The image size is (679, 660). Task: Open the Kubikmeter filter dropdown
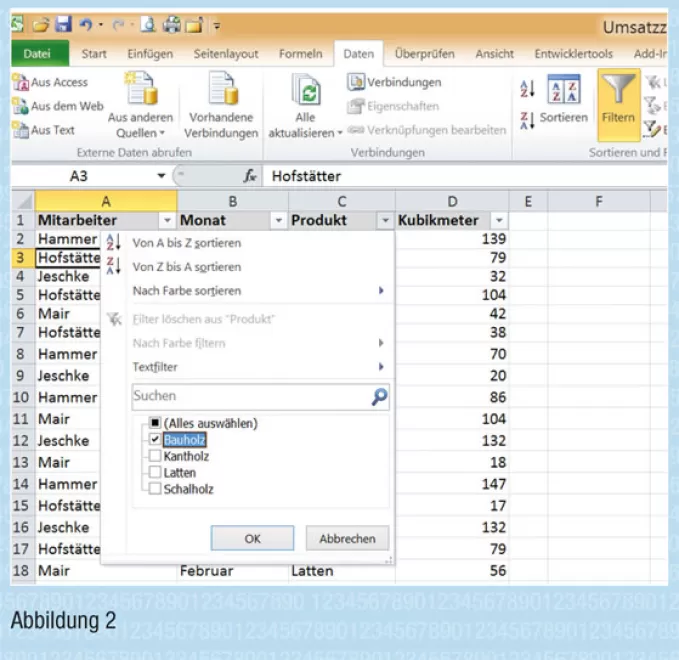click(x=499, y=221)
